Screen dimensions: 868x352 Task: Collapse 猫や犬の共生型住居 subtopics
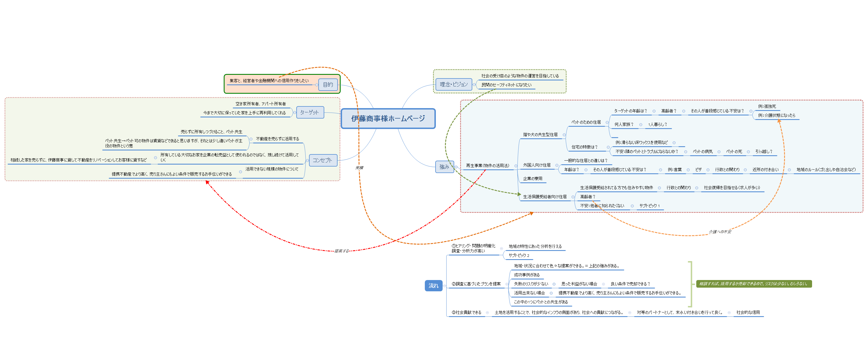coord(564,135)
